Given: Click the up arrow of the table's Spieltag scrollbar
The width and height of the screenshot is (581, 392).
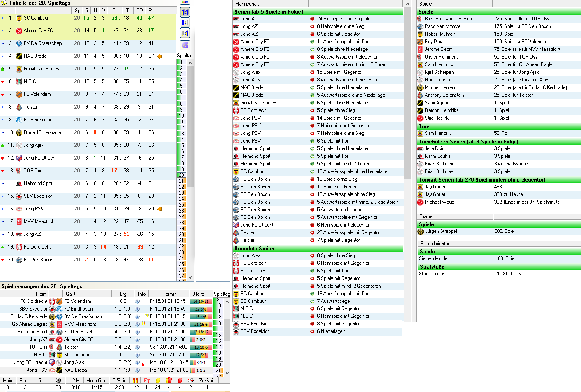Looking at the screenshot, I should [x=191, y=63].
